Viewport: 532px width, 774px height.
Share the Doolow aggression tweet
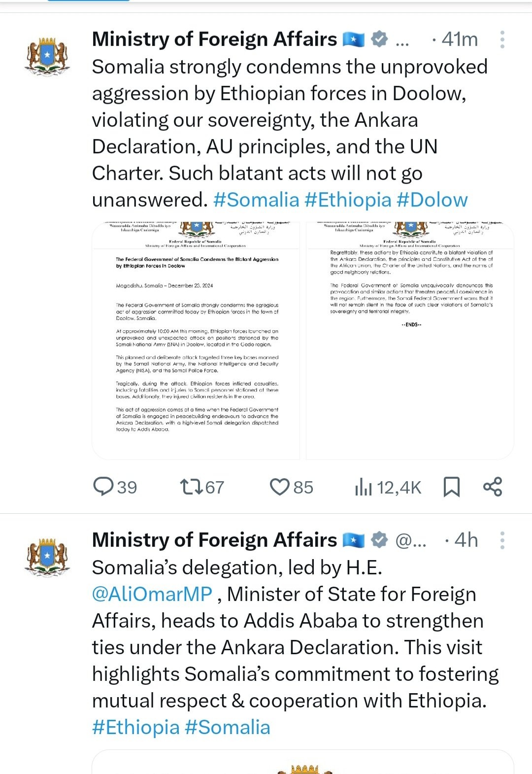tap(493, 487)
